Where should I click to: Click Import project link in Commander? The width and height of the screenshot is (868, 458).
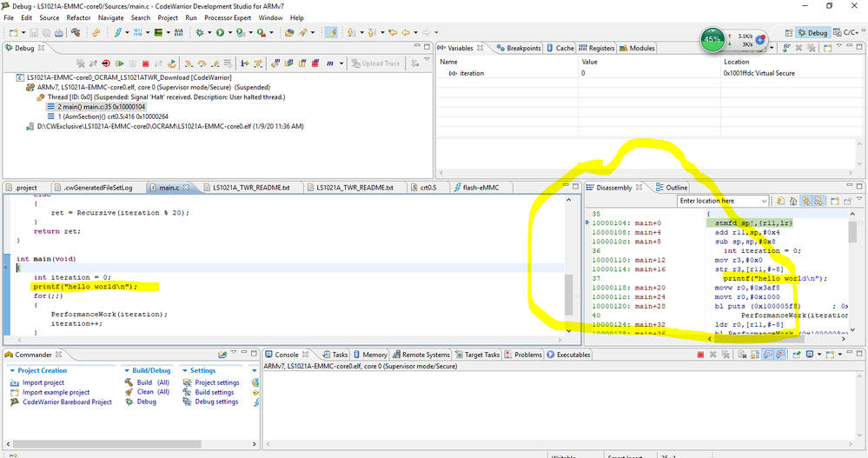43,382
